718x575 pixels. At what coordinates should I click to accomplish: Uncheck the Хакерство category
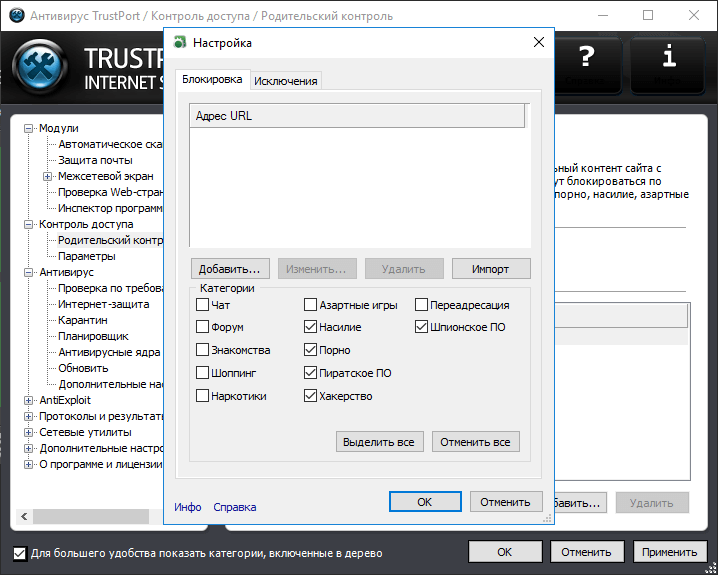(x=310, y=396)
